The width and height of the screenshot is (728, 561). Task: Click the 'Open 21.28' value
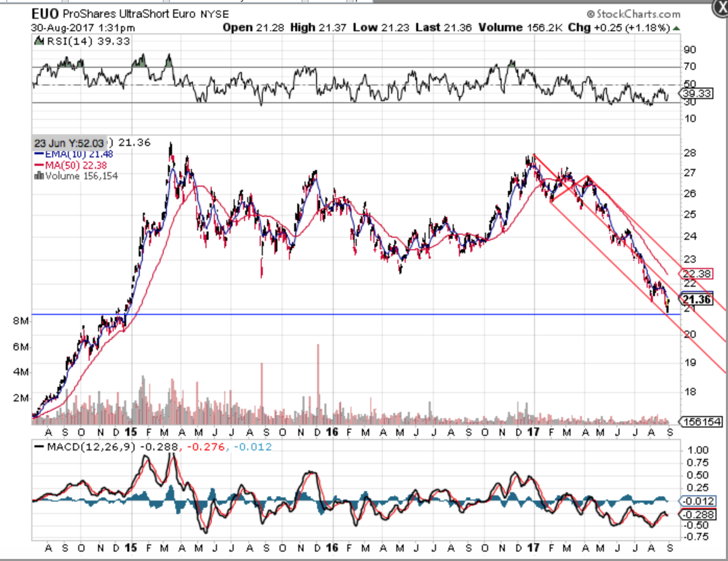(x=253, y=28)
